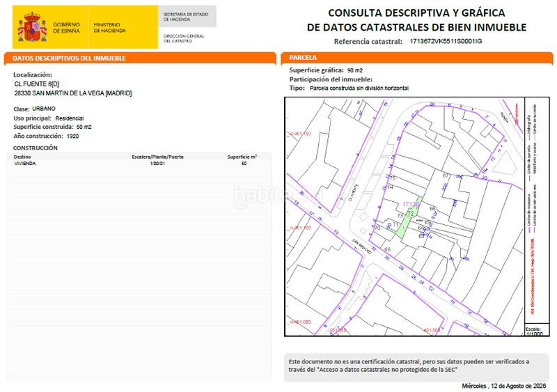
Task: Click 'SECRETARÍA DE ESTADO DE HACIENDA' text
Action: pos(186,17)
